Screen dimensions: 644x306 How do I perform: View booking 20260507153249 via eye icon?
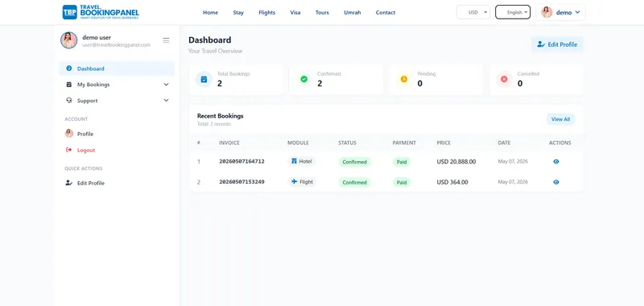(x=556, y=182)
